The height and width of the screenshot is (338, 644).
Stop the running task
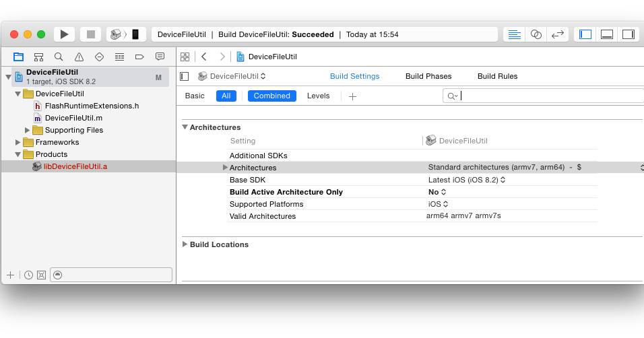pyautogui.click(x=91, y=34)
